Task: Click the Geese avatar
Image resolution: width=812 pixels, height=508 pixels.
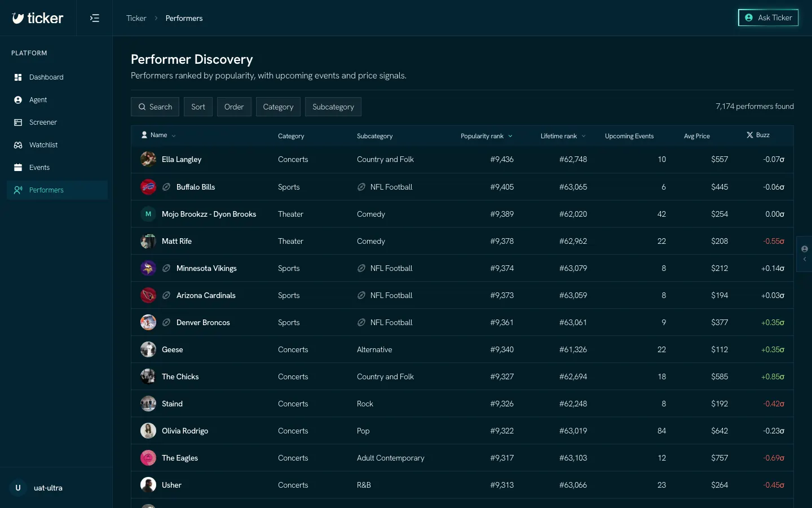Action: (x=148, y=349)
